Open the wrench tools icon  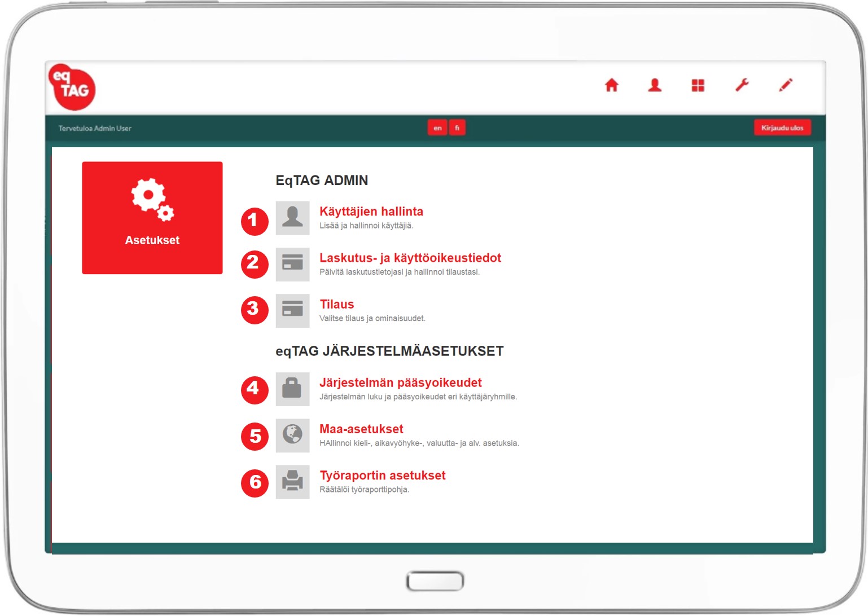coord(742,85)
